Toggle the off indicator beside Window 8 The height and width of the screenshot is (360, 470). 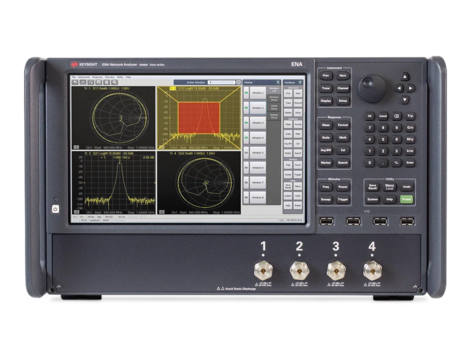pyautogui.click(x=247, y=198)
